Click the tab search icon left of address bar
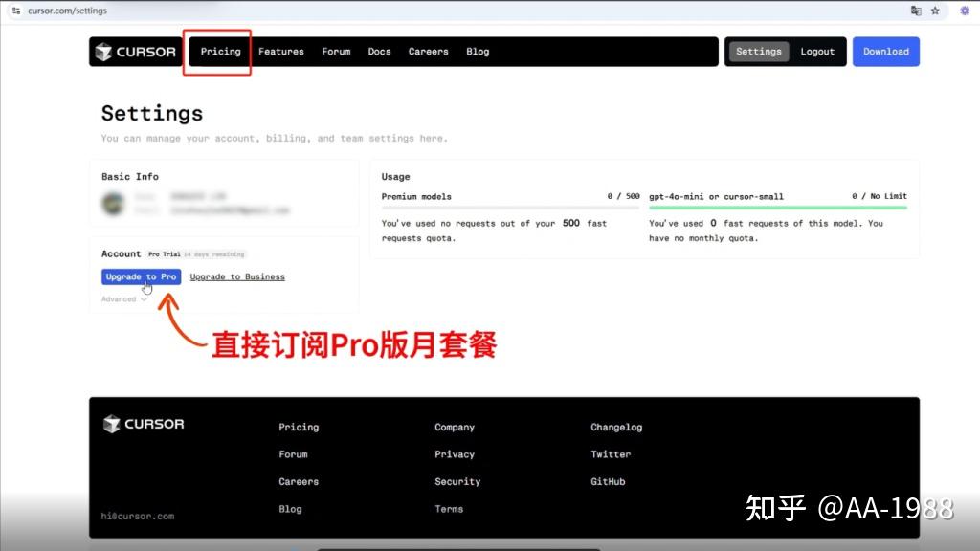This screenshot has height=551, width=980. pos(15,11)
